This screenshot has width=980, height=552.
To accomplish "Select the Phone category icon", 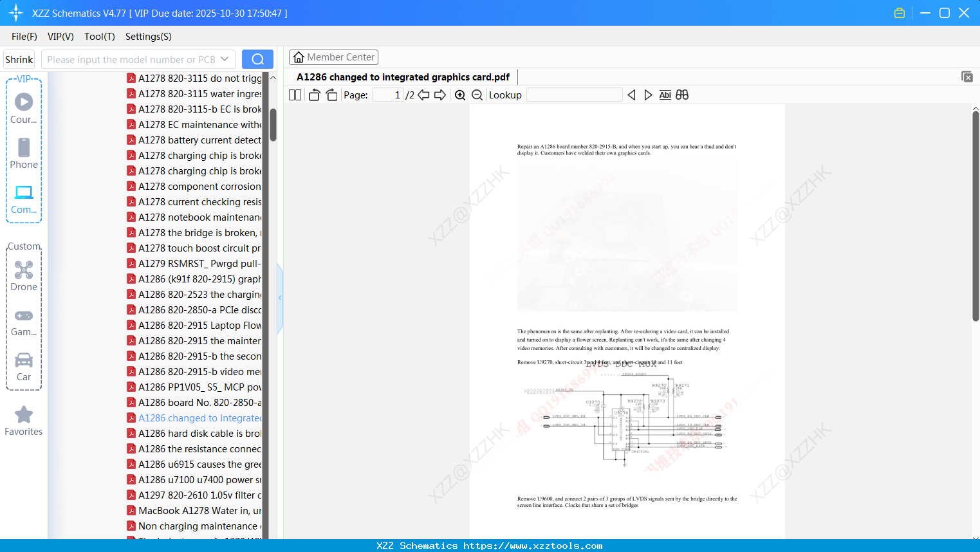I will (x=24, y=147).
